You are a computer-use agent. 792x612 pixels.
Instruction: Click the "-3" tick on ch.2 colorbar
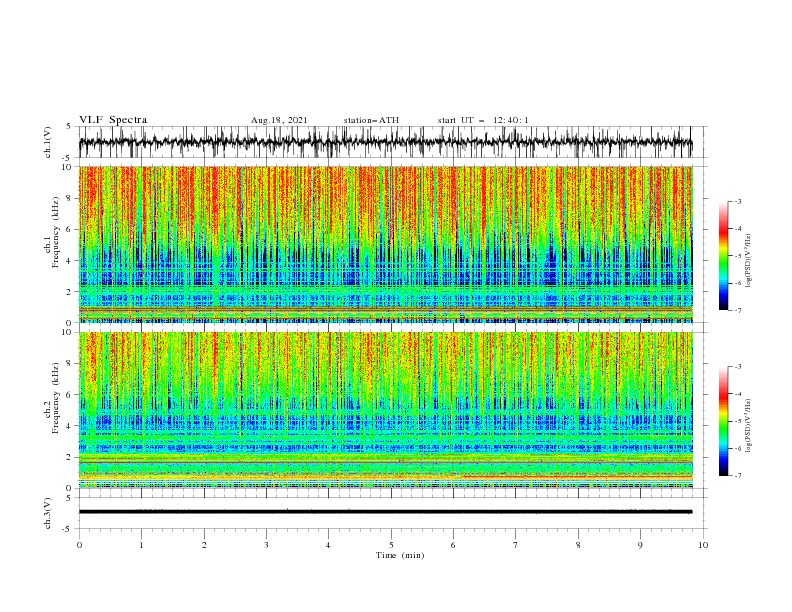tap(738, 367)
